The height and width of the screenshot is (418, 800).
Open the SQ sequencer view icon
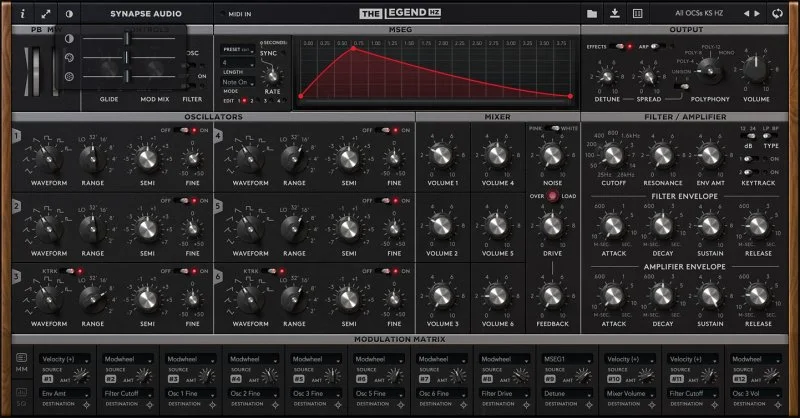coord(21,396)
